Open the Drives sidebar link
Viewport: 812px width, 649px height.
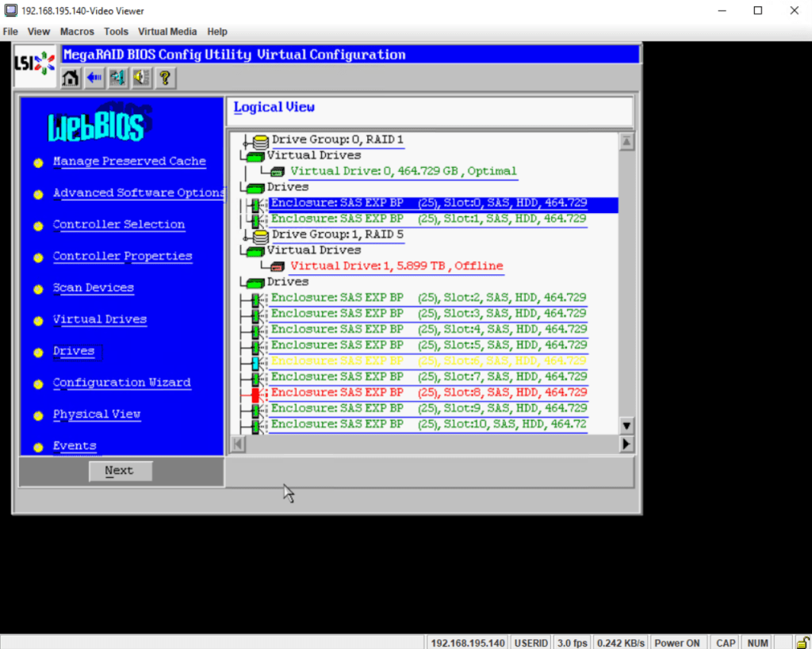pyautogui.click(x=74, y=351)
